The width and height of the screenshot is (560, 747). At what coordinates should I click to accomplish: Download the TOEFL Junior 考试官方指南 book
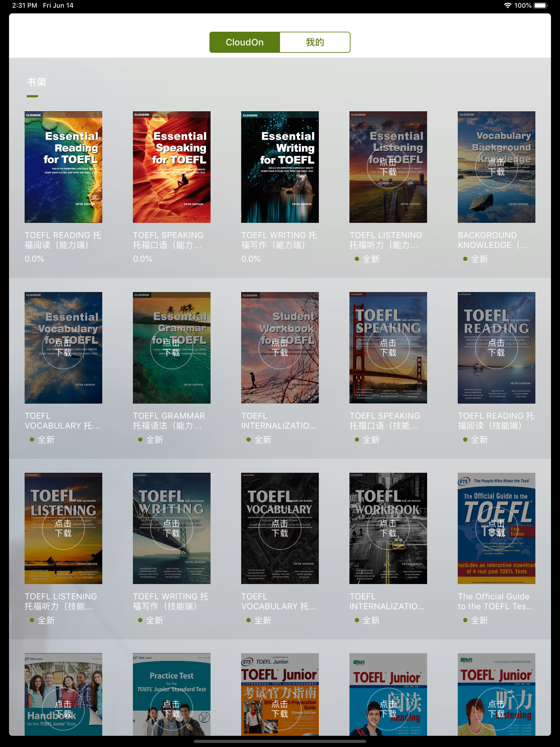coord(280,709)
